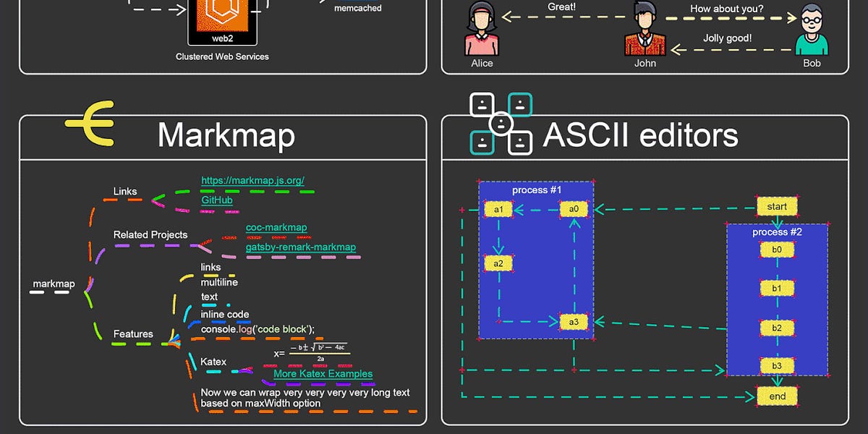Viewport: 868px width, 434px height.
Task: Collapse the Links branch
Action: [x=124, y=191]
